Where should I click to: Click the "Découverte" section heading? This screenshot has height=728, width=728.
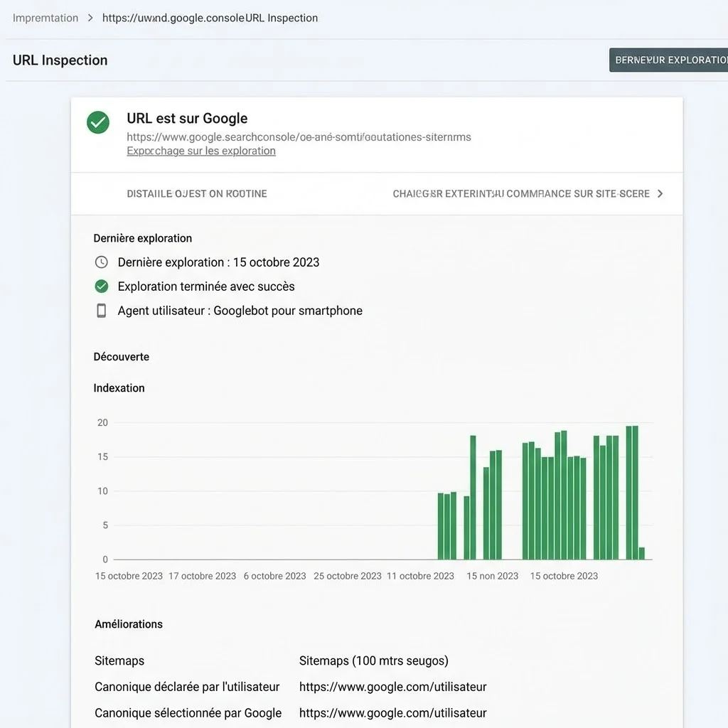(x=121, y=356)
